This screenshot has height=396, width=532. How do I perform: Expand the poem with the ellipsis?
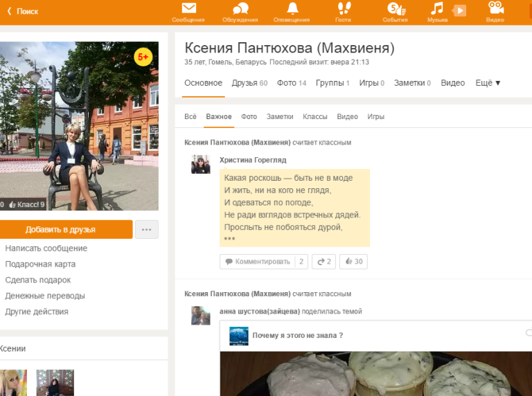click(x=229, y=238)
